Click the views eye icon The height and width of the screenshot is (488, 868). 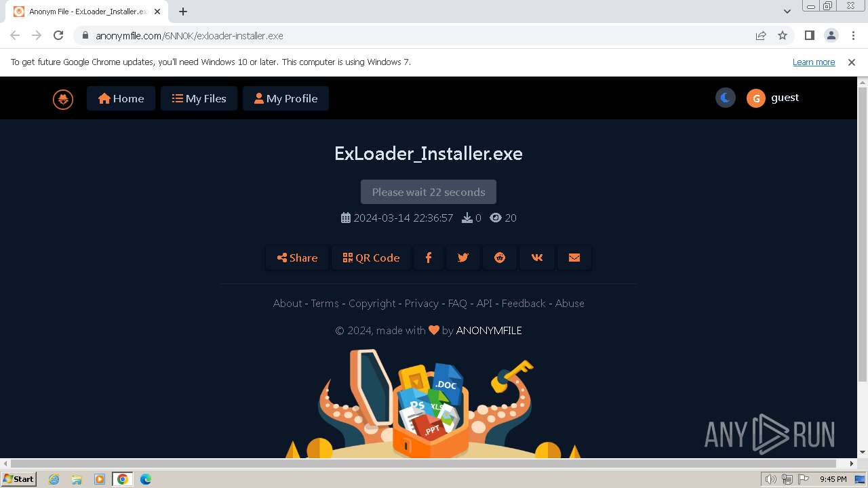point(496,218)
